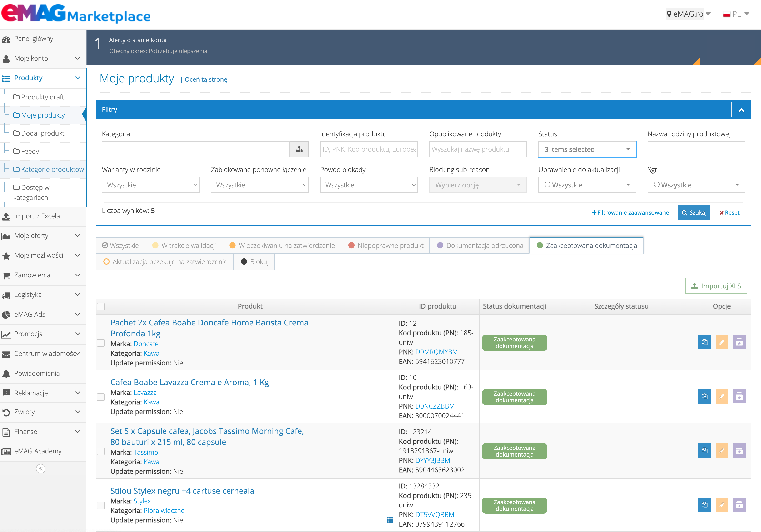Open the Status dropdown showing 3 items selected
The height and width of the screenshot is (532, 761).
(587, 149)
